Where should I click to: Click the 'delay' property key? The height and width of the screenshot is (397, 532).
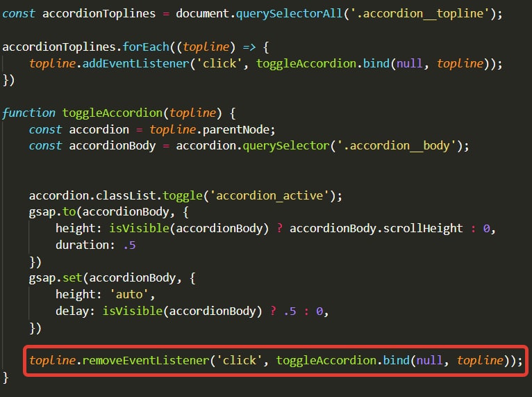pos(72,311)
